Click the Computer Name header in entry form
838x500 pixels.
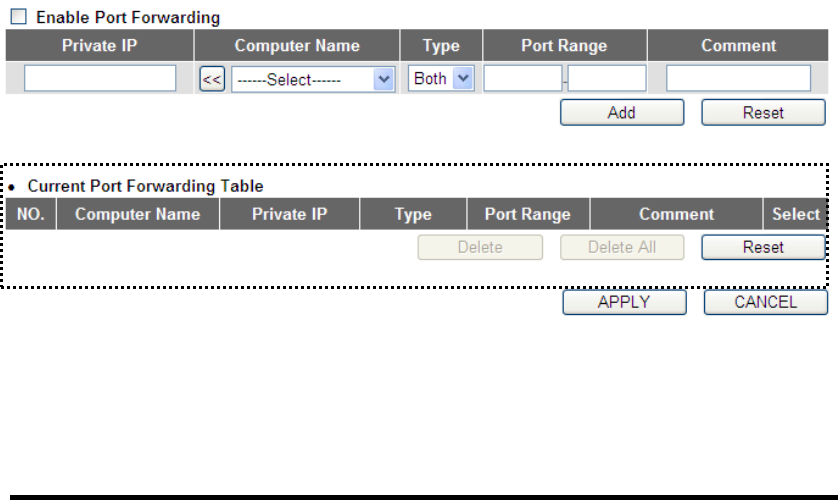(x=297, y=45)
